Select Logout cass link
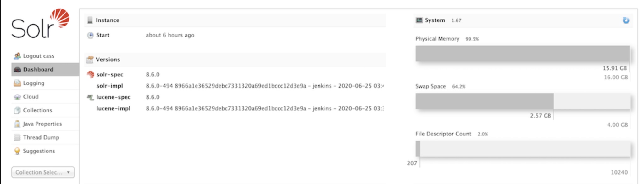The width and height of the screenshot is (644, 184). click(x=39, y=56)
